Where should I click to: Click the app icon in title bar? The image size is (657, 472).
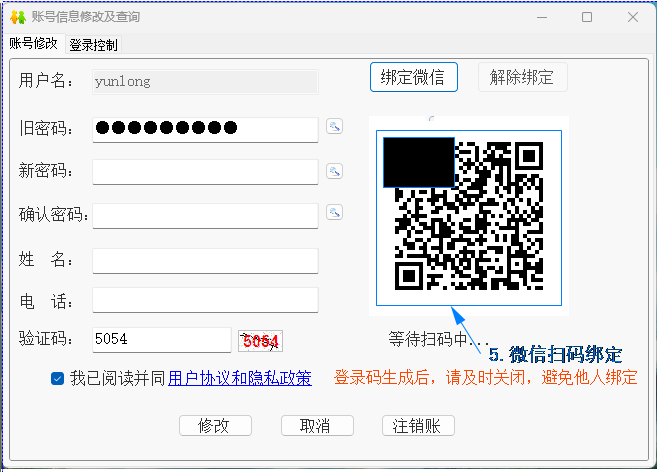coord(18,17)
